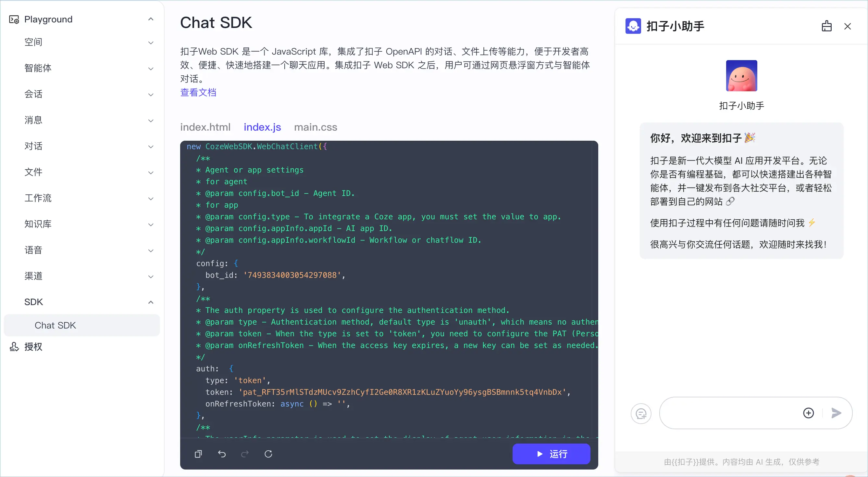Click the 'config: {' code line

point(217,264)
